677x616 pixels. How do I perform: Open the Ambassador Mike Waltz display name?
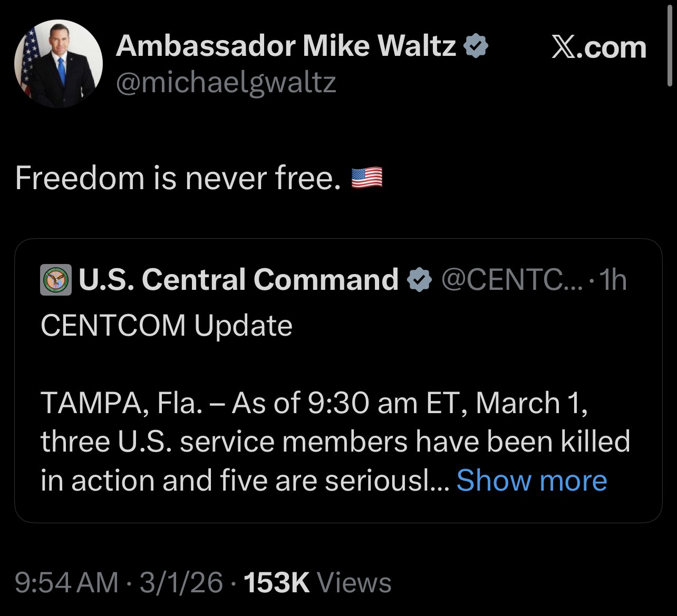(286, 46)
